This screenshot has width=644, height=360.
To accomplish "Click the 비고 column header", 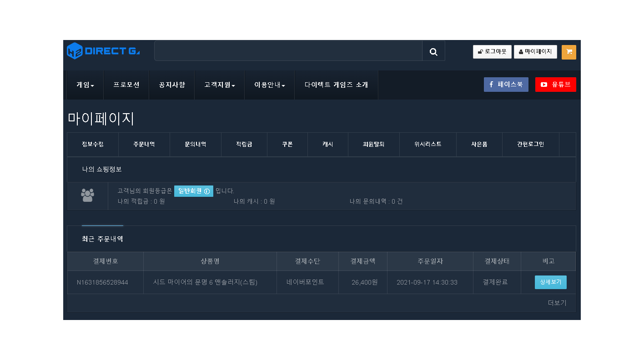I will tap(548, 261).
